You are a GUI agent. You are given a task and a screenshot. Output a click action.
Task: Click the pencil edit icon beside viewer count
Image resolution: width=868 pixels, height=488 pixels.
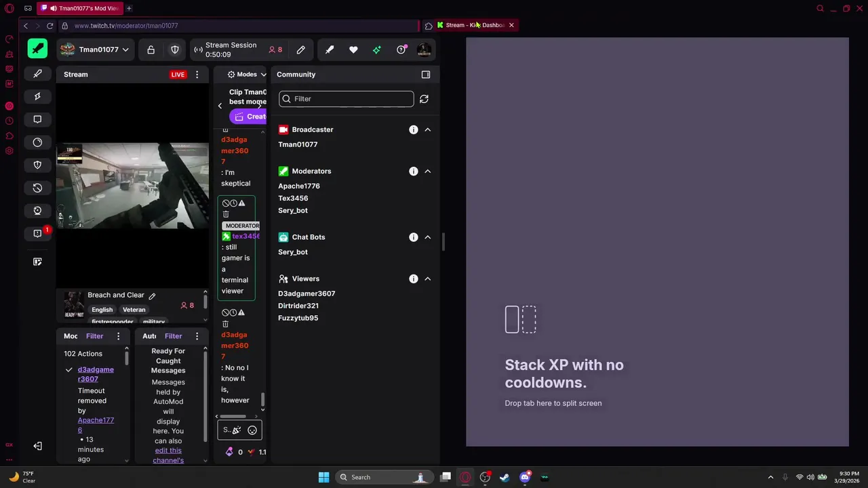pyautogui.click(x=301, y=49)
